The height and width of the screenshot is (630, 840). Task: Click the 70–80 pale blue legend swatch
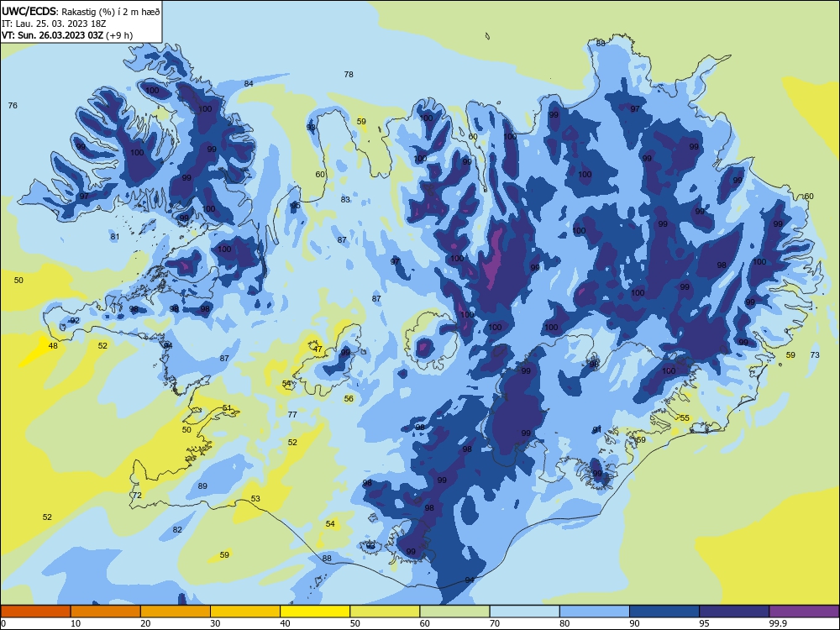click(x=524, y=612)
